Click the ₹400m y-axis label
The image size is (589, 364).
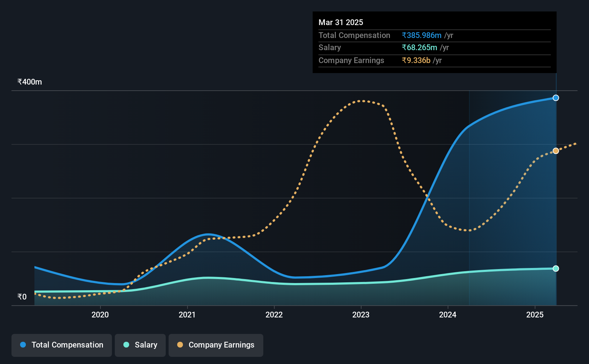point(30,82)
